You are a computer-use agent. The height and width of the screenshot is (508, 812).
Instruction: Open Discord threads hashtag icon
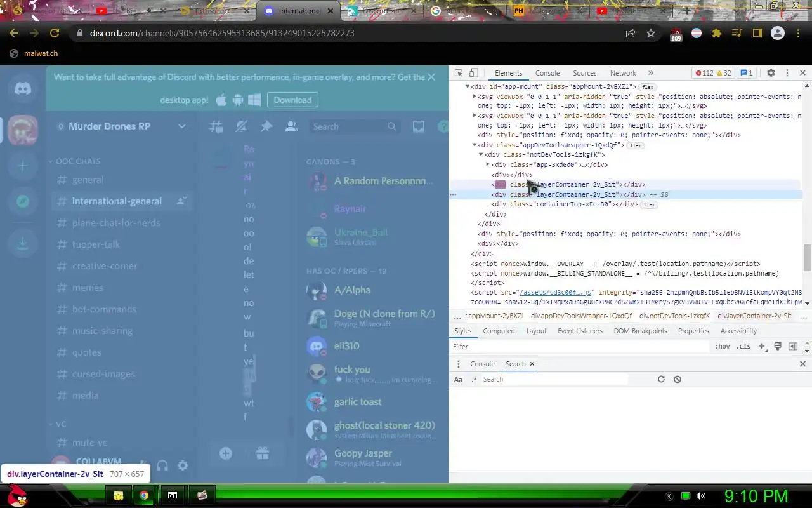coord(216,126)
